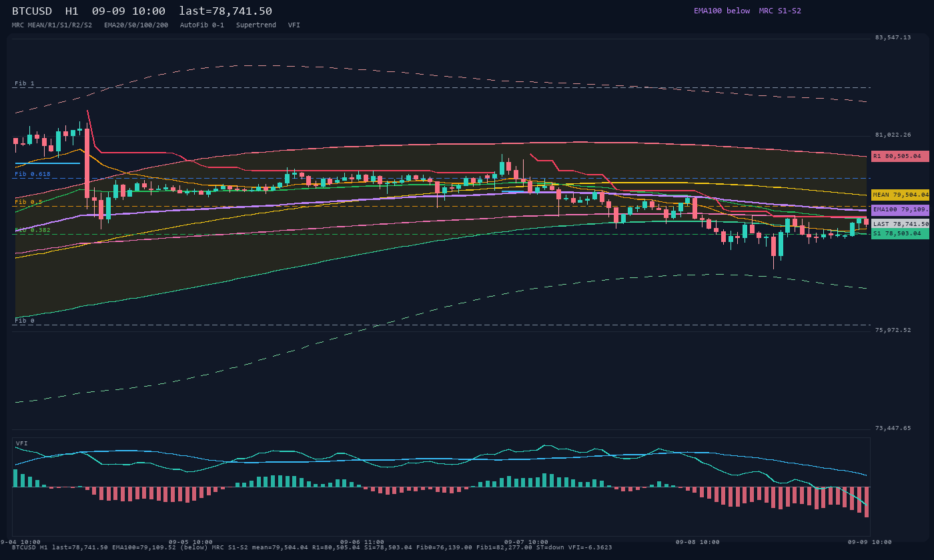Select the 75,972.52 price axis label

pos(893,330)
